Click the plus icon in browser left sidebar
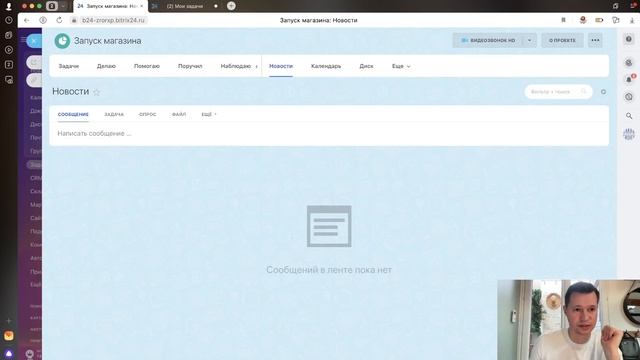Image resolution: width=640 pixels, height=360 pixels. [9, 321]
